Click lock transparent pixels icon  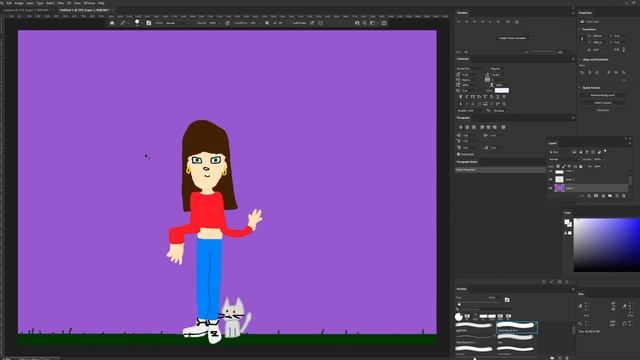(x=558, y=167)
